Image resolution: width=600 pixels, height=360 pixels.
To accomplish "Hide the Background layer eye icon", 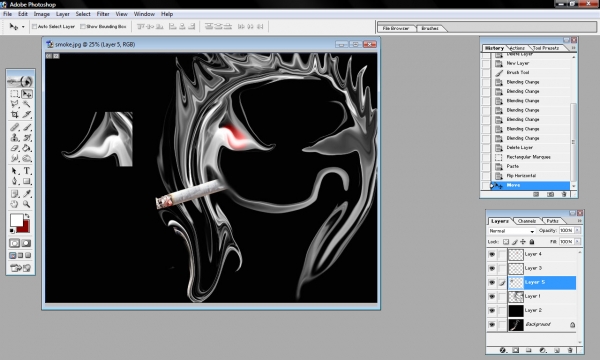I will click(x=492, y=325).
